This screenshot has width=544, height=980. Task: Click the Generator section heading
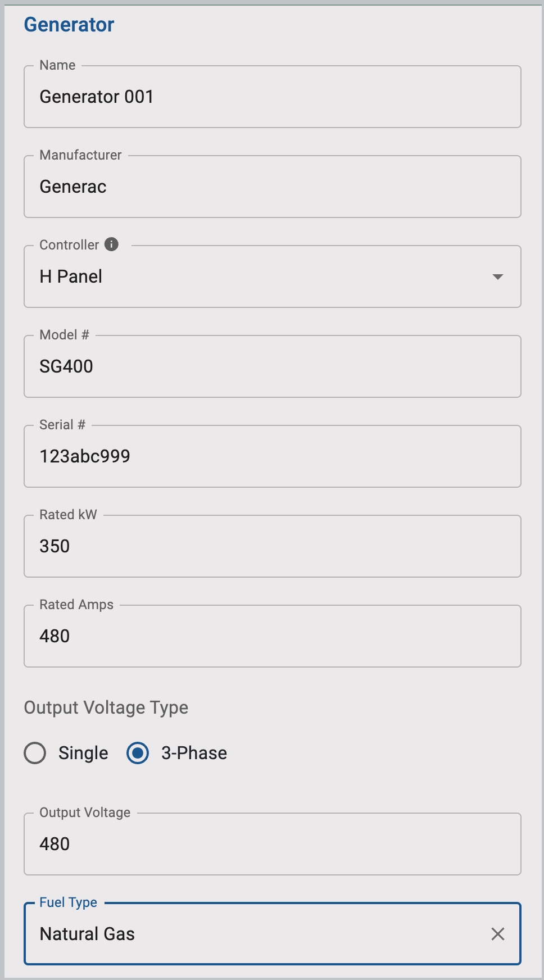pyautogui.click(x=69, y=25)
